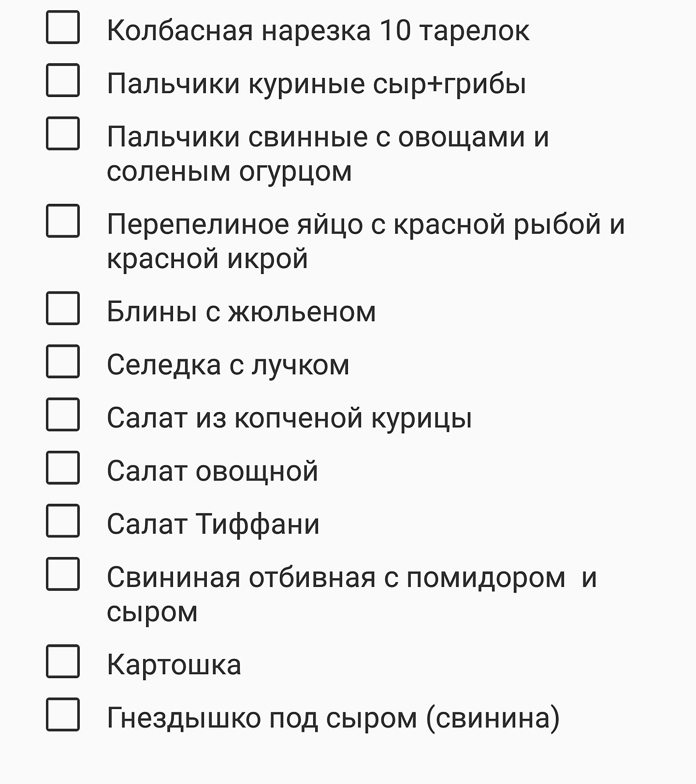This screenshot has width=696, height=784.
Task: Place cursor in 'Селедка с лучком' text
Action: coord(228,365)
